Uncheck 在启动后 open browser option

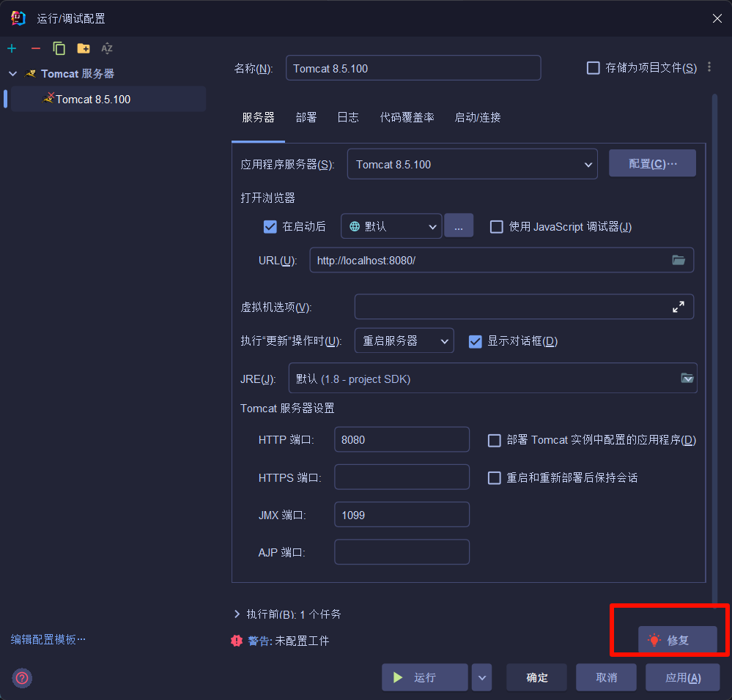click(x=270, y=227)
